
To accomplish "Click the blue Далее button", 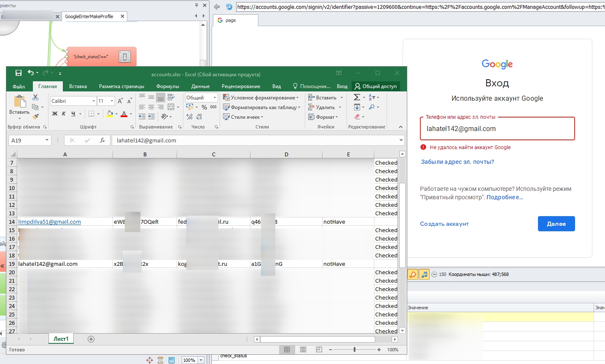I will (556, 224).
